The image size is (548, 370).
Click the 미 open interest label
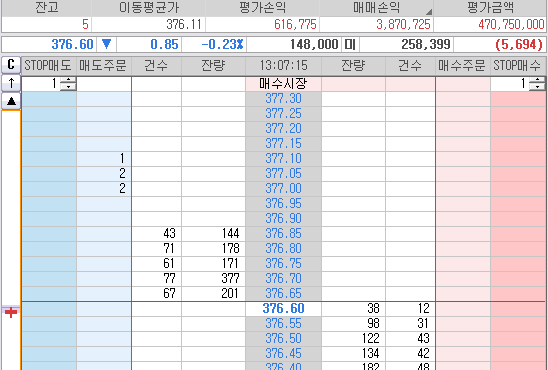point(350,44)
